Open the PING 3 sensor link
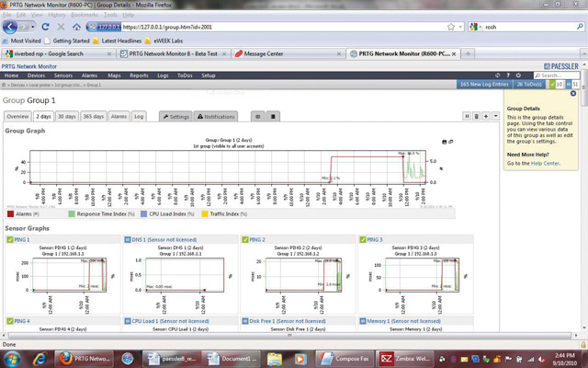 [375, 239]
